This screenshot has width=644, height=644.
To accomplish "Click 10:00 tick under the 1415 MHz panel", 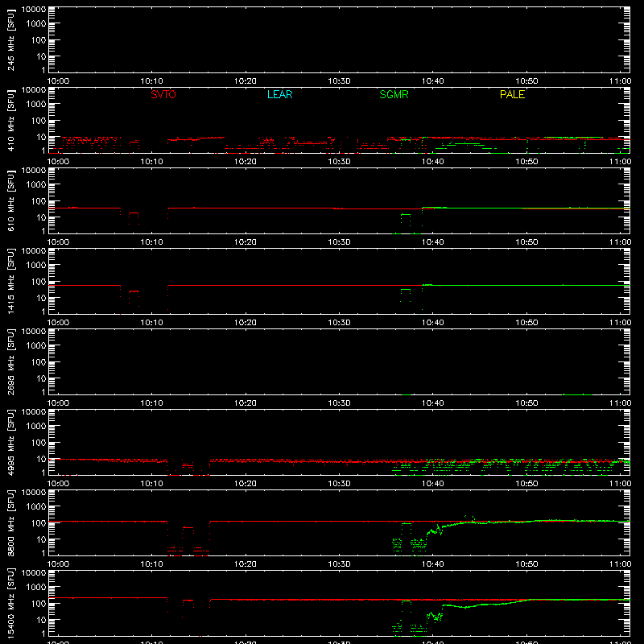I will click(x=58, y=323).
